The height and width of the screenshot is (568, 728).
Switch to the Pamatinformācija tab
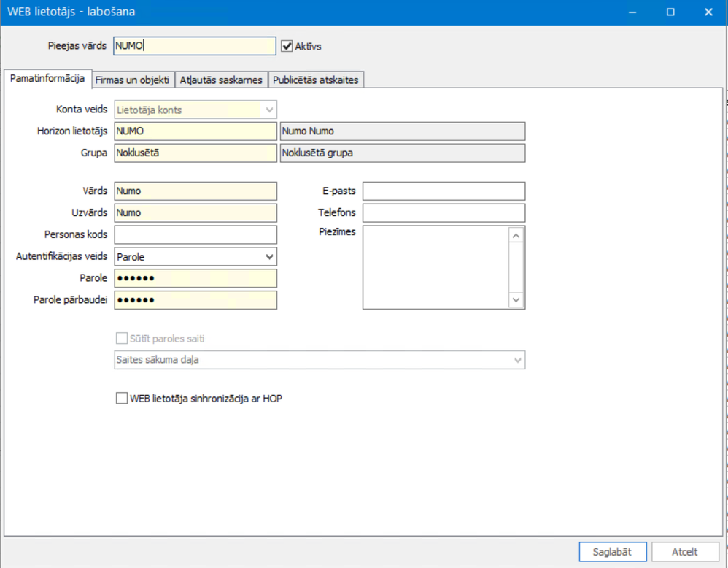tap(47, 78)
